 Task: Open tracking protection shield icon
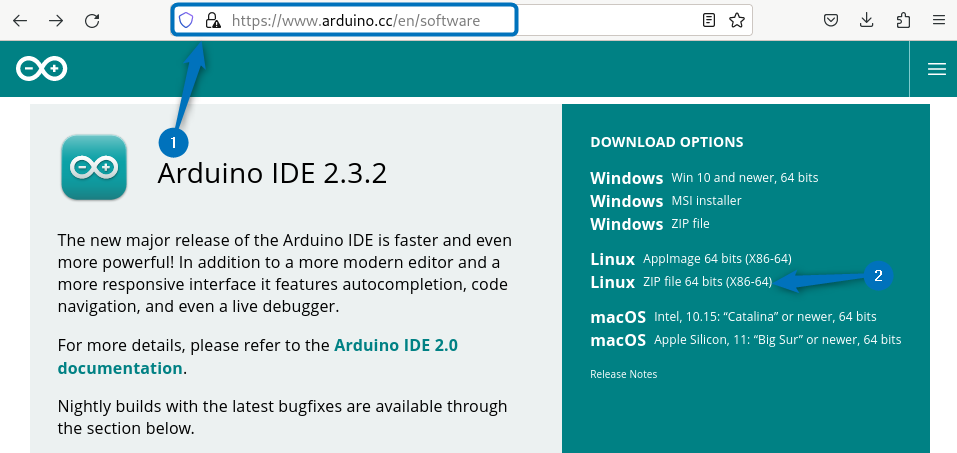[x=186, y=21]
